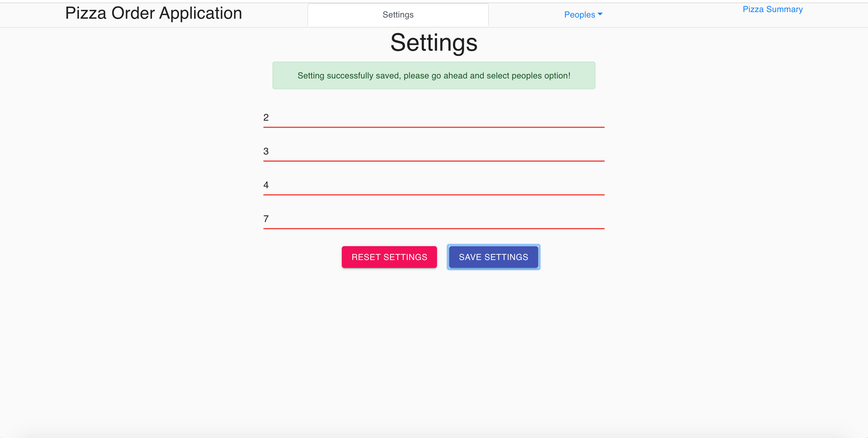Click the Pizza Order Application title
Image resolution: width=868 pixels, height=438 pixels.
[x=154, y=13]
